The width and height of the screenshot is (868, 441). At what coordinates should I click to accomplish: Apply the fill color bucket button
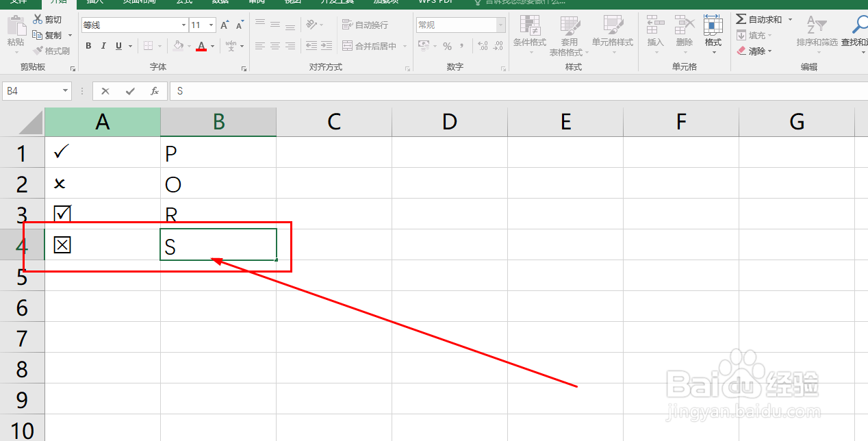coord(178,46)
